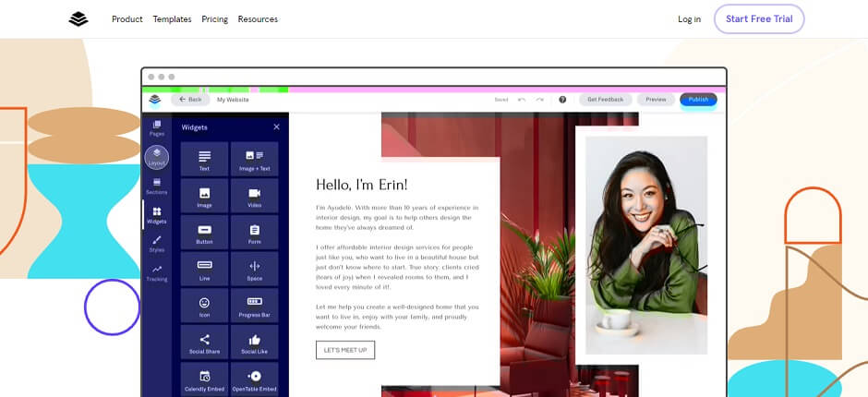Image resolution: width=868 pixels, height=397 pixels.
Task: Open the Tracking sidebar panel
Action: [x=157, y=273]
